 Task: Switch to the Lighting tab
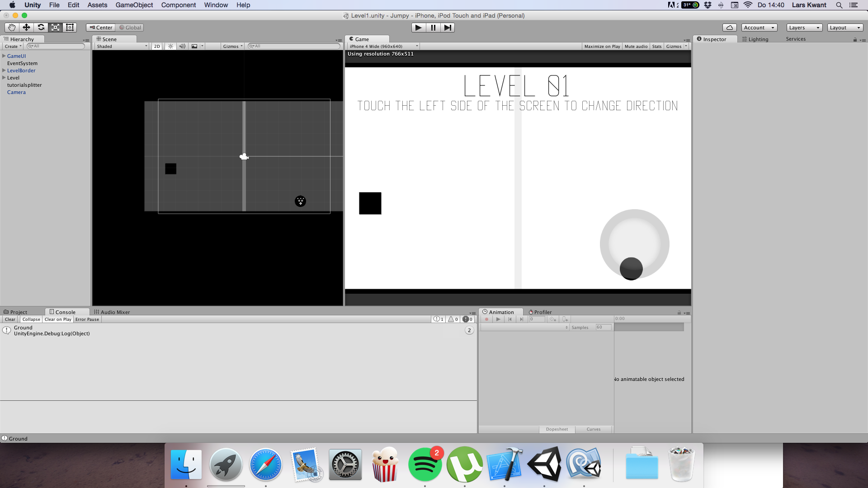click(x=755, y=39)
